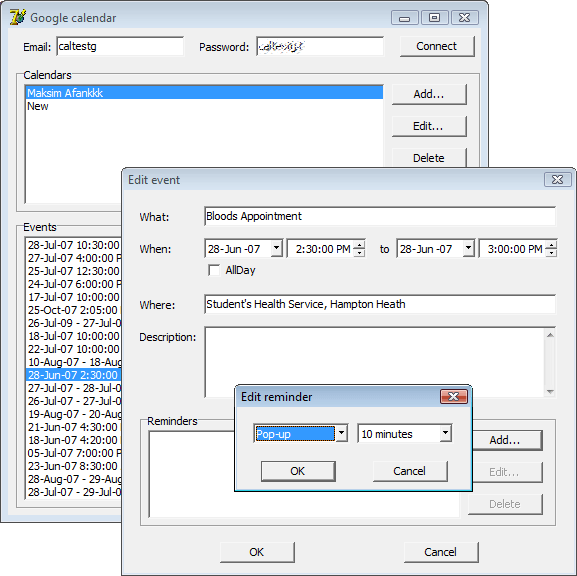Close the Edit reminder dialog with red X
The height and width of the screenshot is (576, 577).
pyautogui.click(x=453, y=396)
